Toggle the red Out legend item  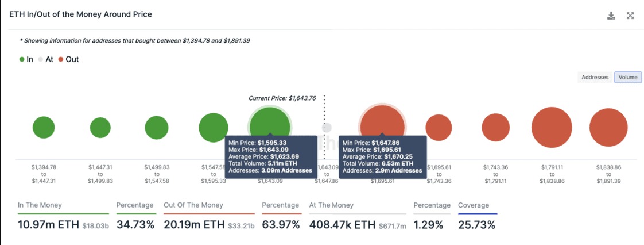[68, 59]
